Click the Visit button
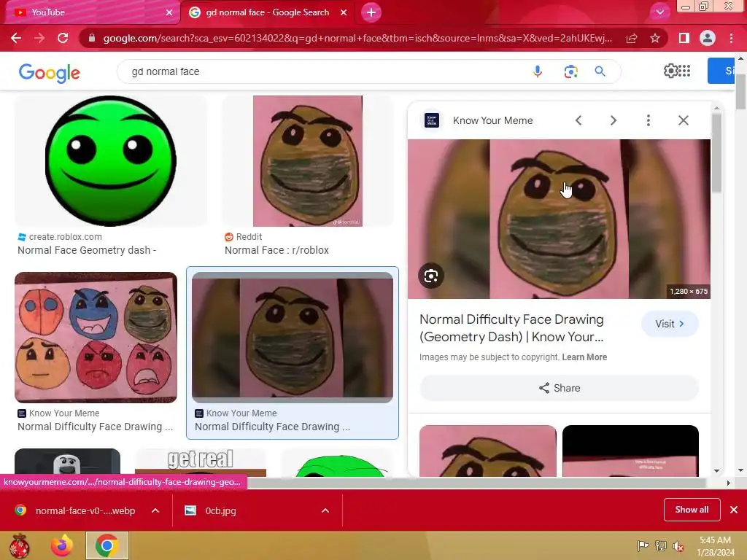This screenshot has height=560, width=747. tap(670, 324)
